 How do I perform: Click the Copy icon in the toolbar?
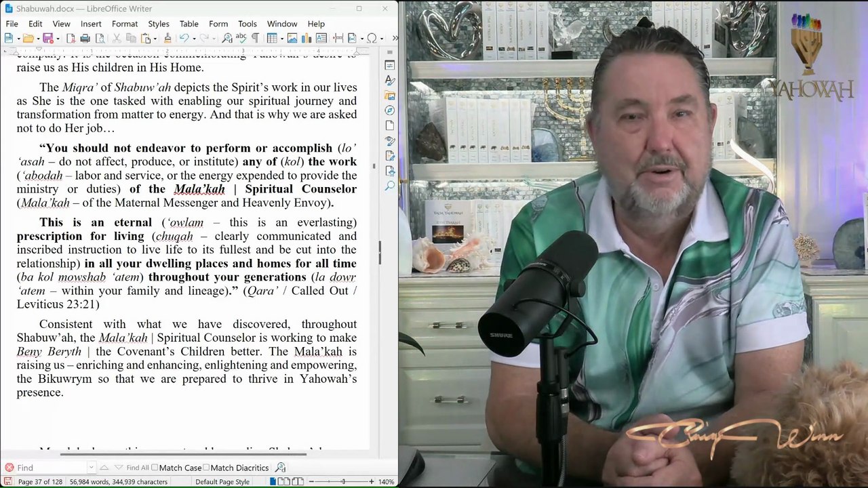pos(131,38)
